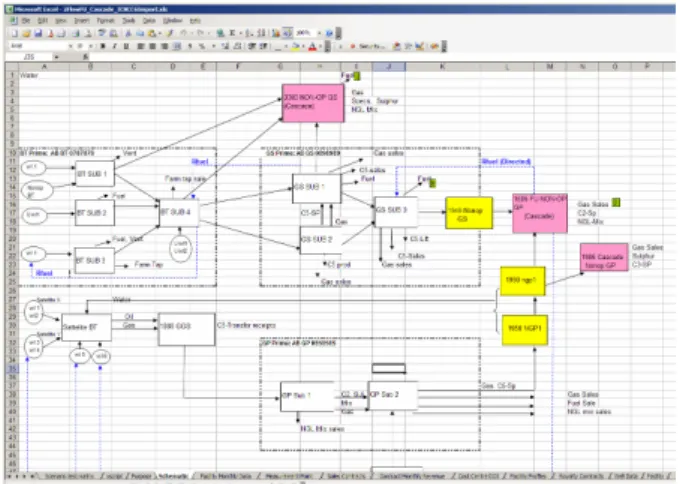This screenshot has width=680, height=484.
Task: Click the Borders icon
Action: 278,46
